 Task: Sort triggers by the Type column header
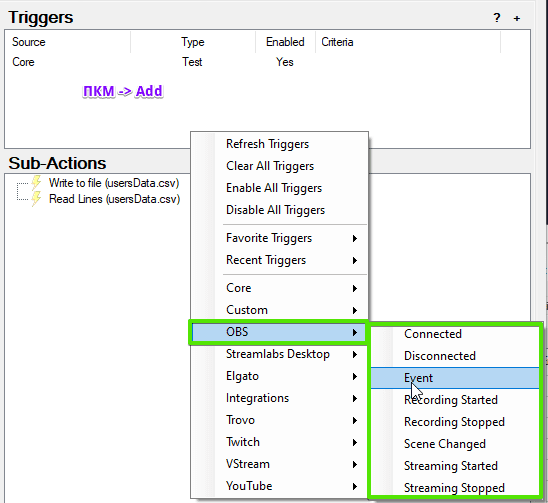click(193, 42)
